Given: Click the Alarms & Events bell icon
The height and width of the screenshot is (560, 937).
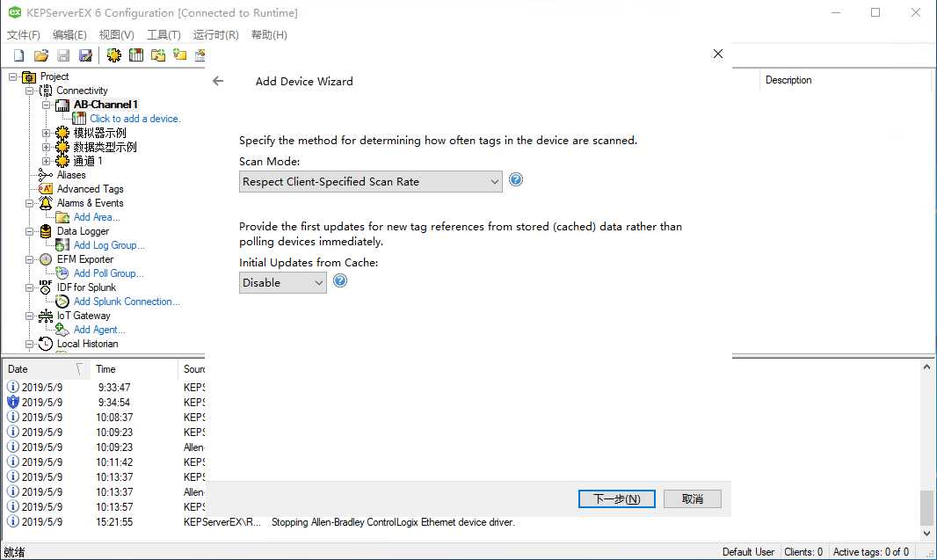Looking at the screenshot, I should (46, 203).
